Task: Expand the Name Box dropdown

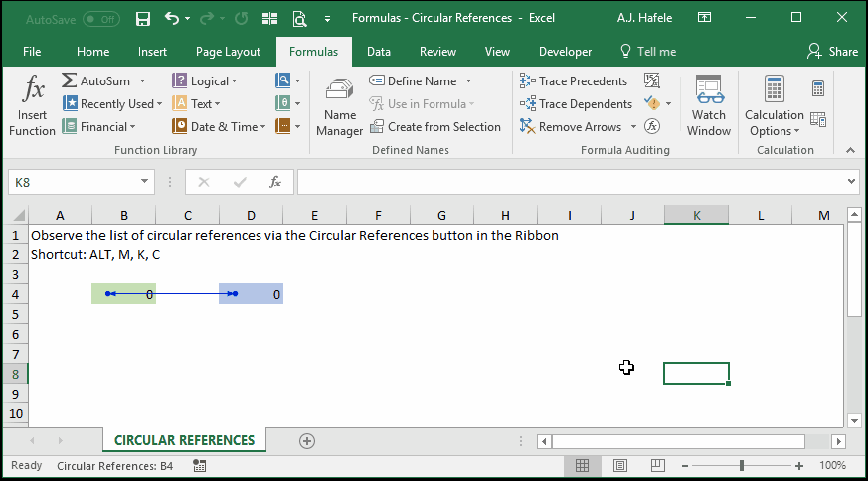Action: (144, 182)
